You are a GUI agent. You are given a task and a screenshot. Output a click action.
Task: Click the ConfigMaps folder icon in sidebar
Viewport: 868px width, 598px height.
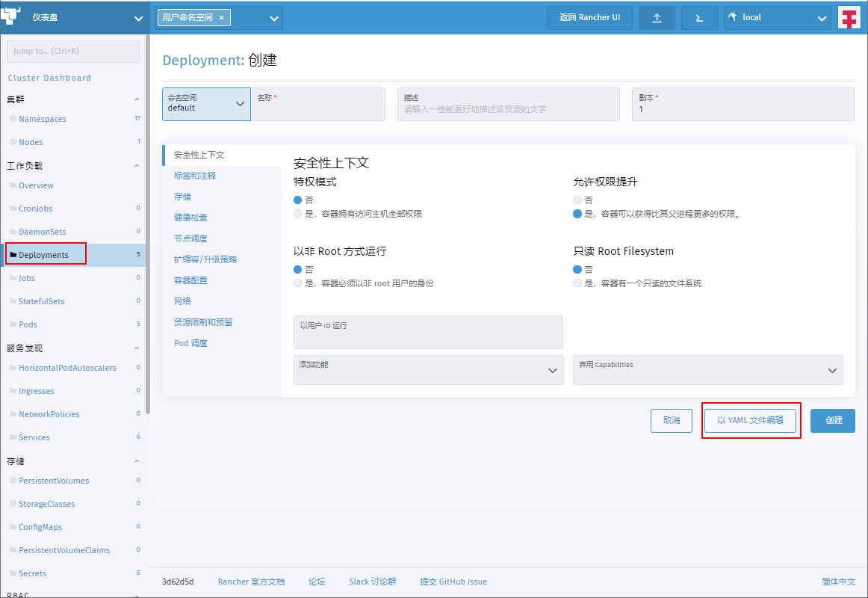pos(13,527)
